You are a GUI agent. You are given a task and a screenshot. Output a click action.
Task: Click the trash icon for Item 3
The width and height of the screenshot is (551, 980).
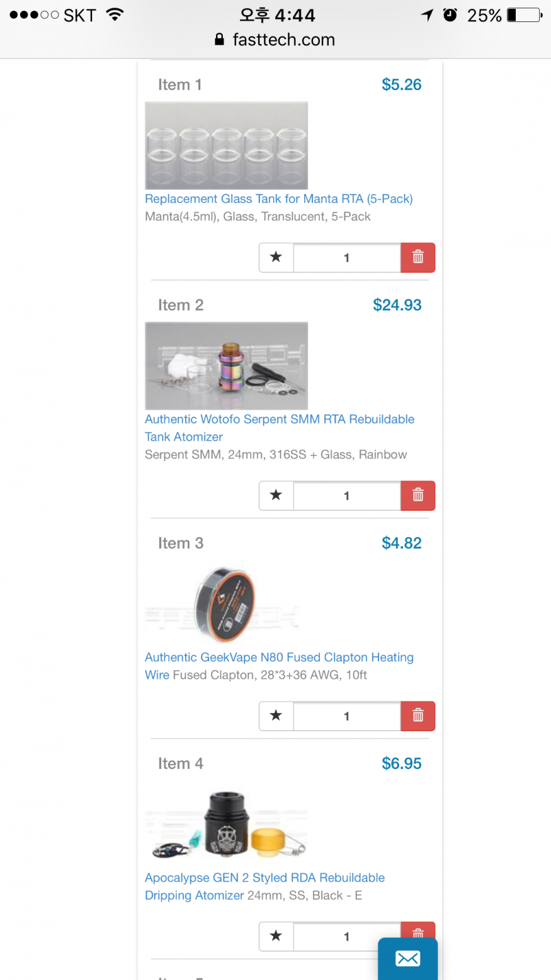pyautogui.click(x=418, y=716)
